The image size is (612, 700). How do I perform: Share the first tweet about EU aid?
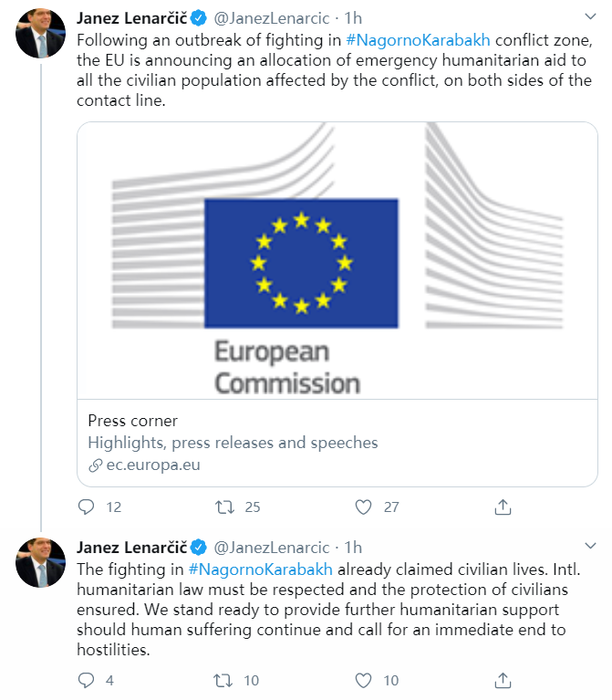click(x=502, y=507)
